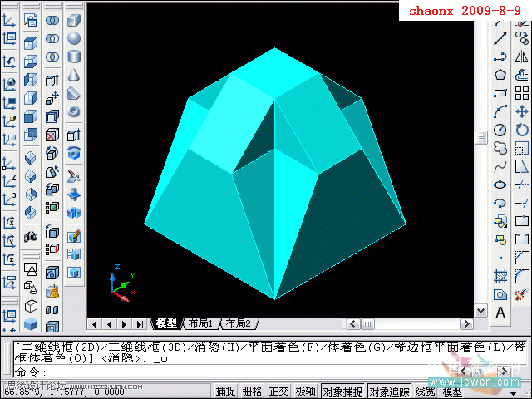Open status bar tray menu arrow
Viewport: 532px width, 399px height.
(513, 393)
